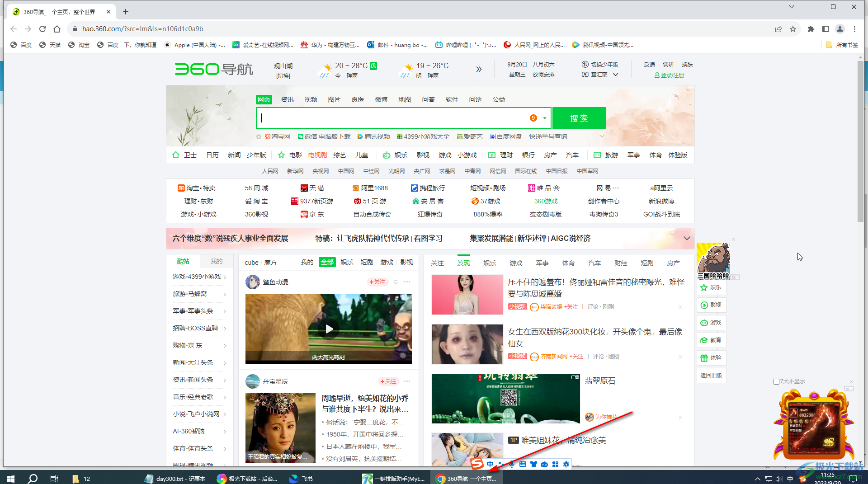Open a new browser tab
This screenshot has height=484, width=868.
(x=126, y=12)
